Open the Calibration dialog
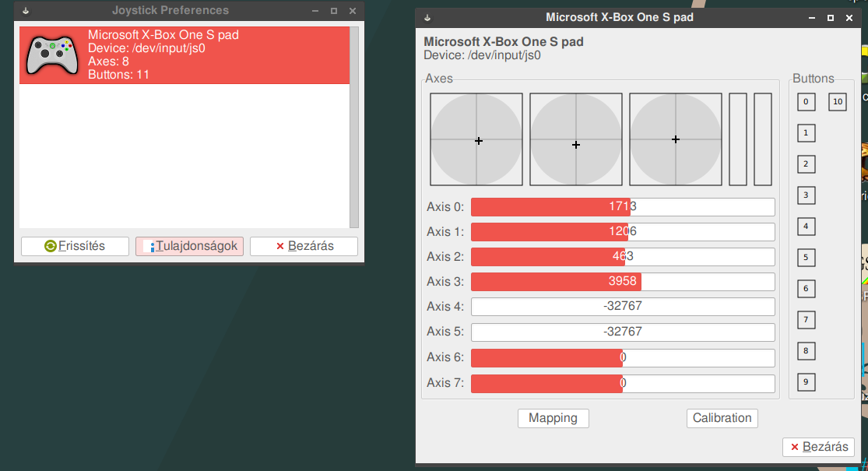This screenshot has height=471, width=868. 722,418
